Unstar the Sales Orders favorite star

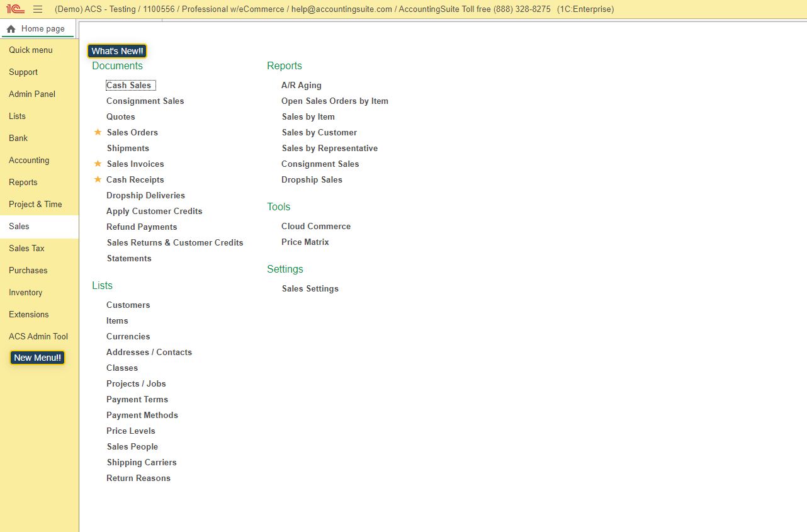[98, 132]
